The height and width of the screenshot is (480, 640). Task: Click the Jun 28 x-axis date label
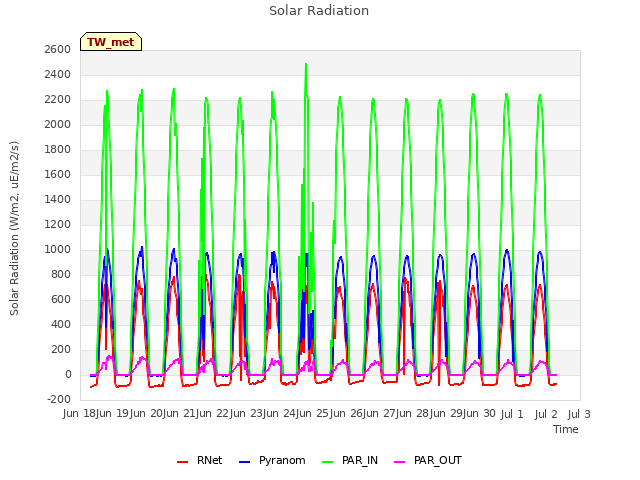[x=414, y=414]
